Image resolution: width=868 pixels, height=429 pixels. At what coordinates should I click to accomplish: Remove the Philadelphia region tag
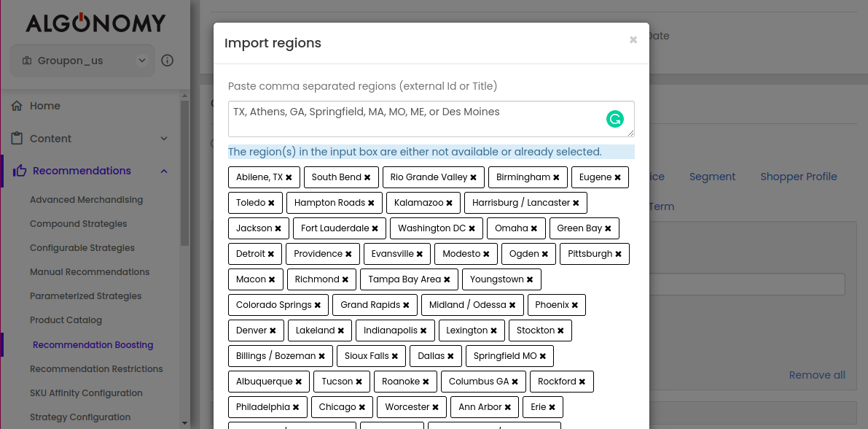coord(296,407)
